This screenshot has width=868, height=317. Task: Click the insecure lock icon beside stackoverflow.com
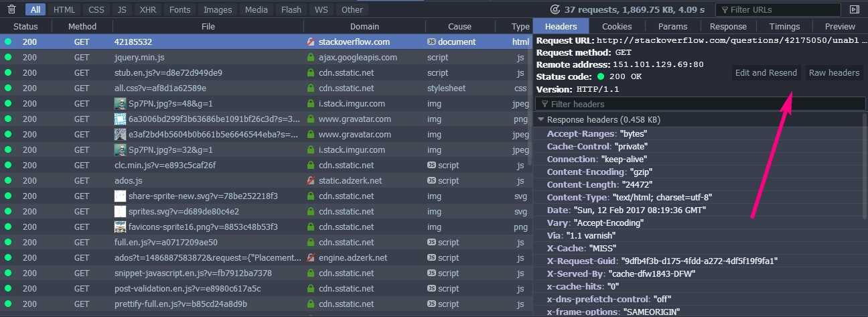point(311,42)
